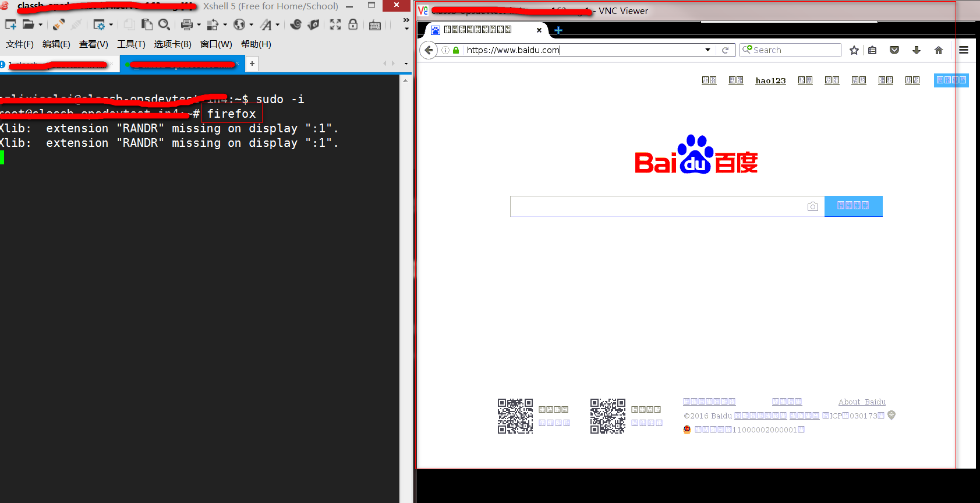The width and height of the screenshot is (980, 503).
Task: Open the 工具(T) menu
Action: click(131, 44)
